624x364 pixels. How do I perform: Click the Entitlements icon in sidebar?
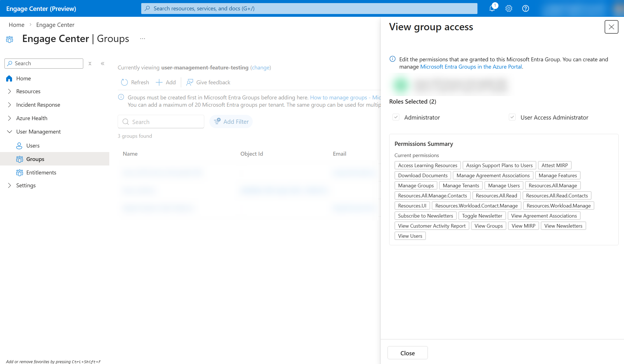click(19, 172)
